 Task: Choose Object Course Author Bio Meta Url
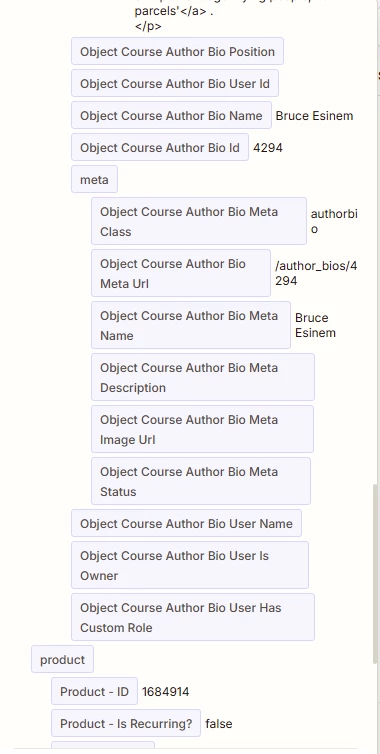point(181,273)
